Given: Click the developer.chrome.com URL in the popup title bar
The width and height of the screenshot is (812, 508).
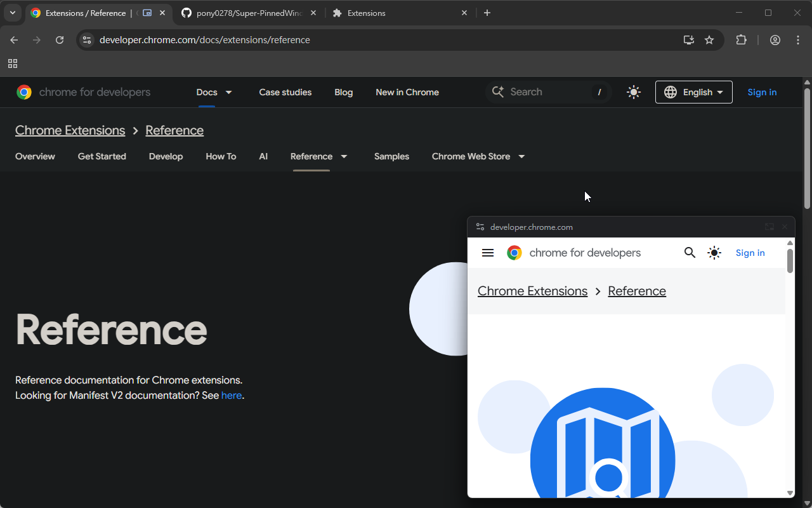Looking at the screenshot, I should click(532, 227).
